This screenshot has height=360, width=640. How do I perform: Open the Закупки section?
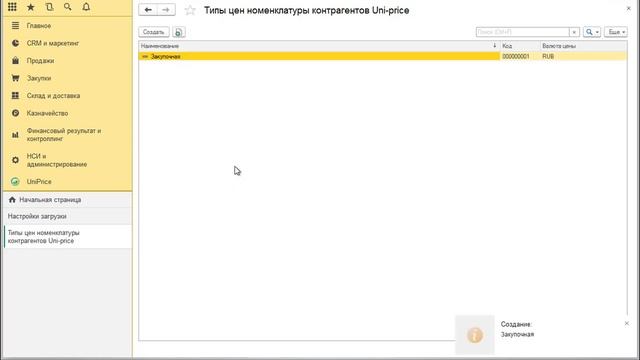(39, 78)
